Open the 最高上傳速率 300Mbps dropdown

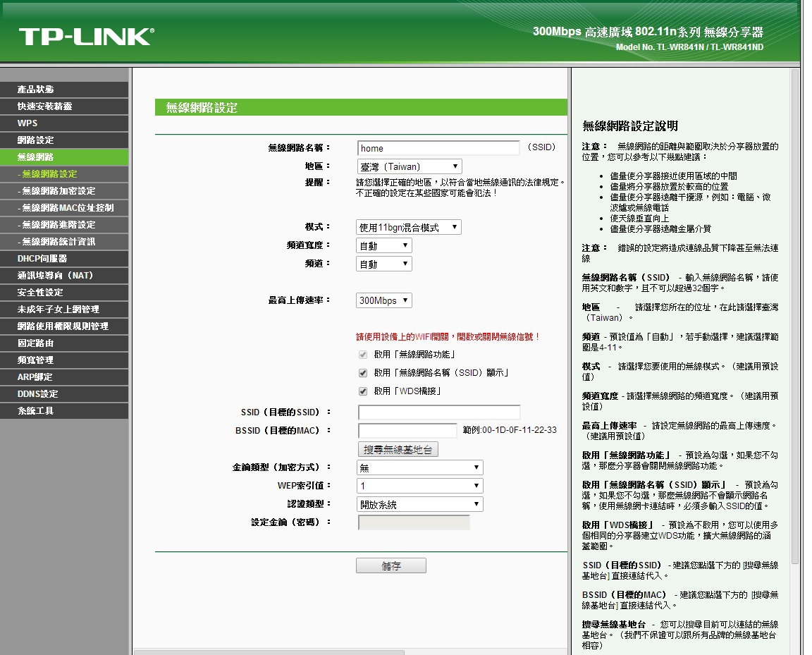click(x=384, y=300)
